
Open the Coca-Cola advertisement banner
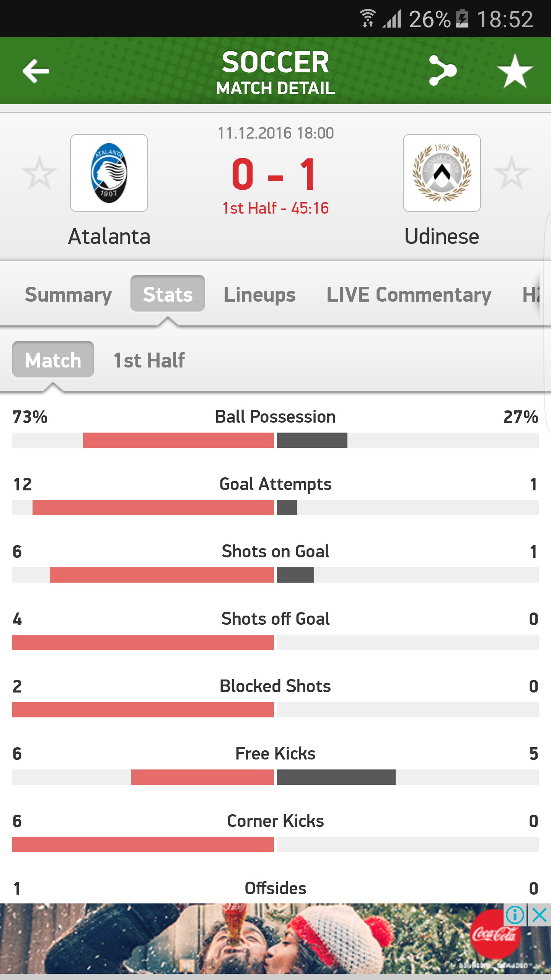pos(268,942)
